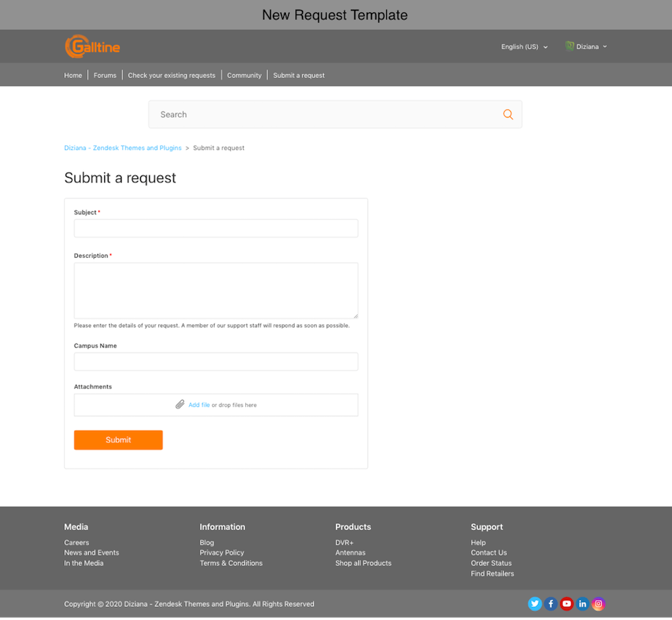Click the Add file link
This screenshot has width=672, height=620.
tap(199, 405)
